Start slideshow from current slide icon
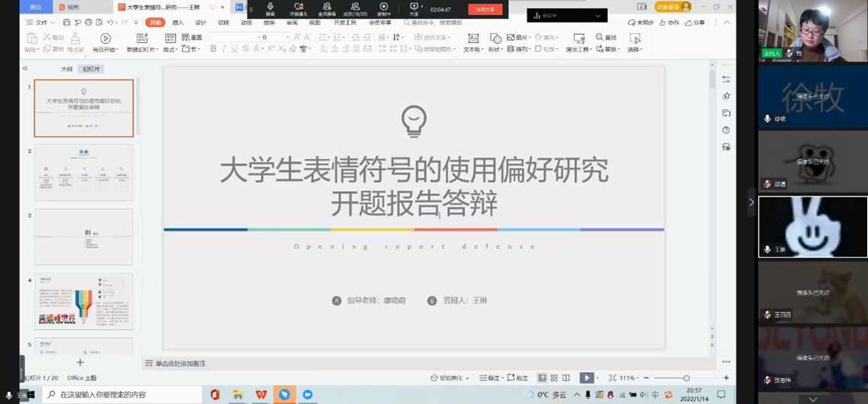 point(105,39)
